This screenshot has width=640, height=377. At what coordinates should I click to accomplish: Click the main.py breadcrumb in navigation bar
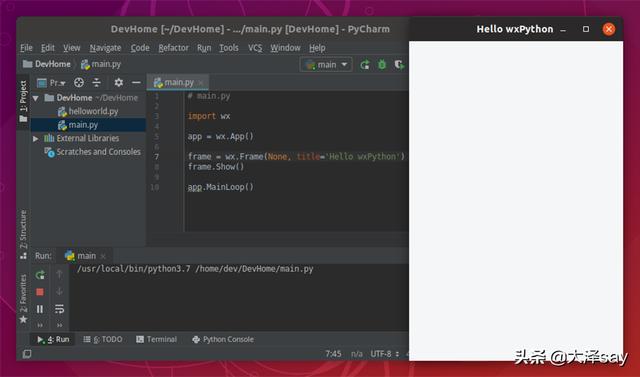pyautogui.click(x=101, y=64)
